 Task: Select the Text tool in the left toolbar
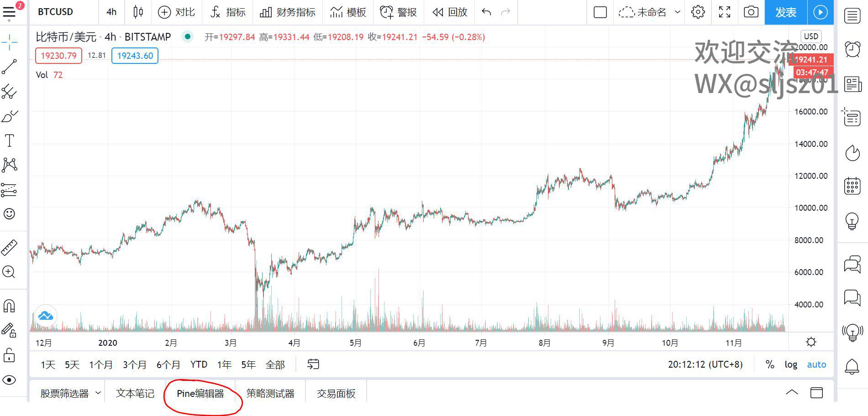click(9, 140)
